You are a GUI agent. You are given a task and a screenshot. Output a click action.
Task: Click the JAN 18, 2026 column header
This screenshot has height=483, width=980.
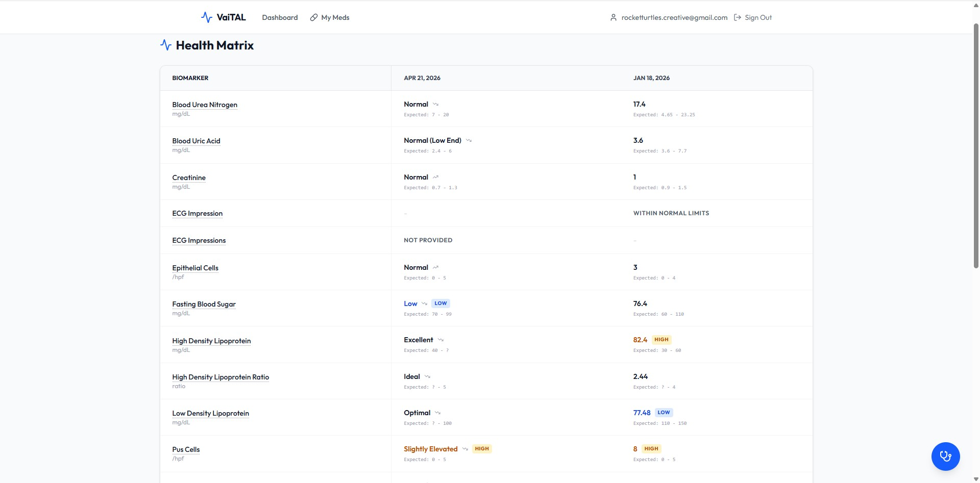[x=651, y=78]
